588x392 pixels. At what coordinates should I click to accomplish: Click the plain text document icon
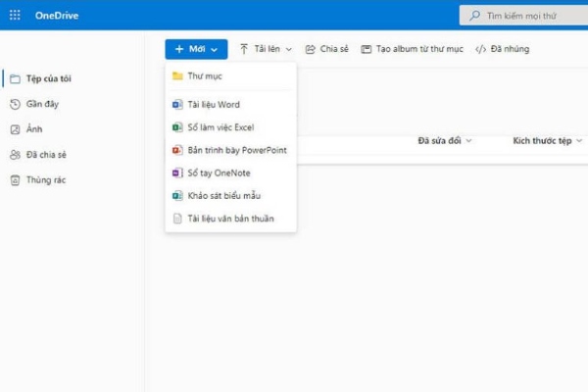pyautogui.click(x=176, y=219)
